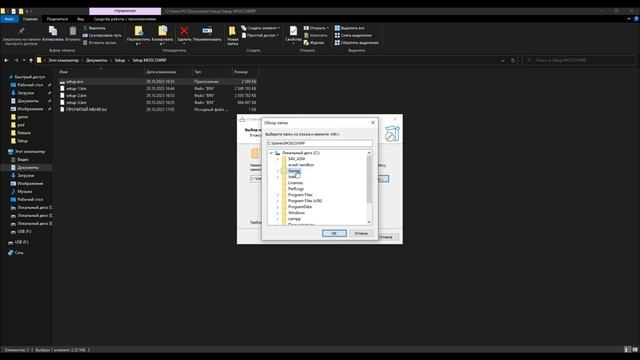Switch to details view in status bar
The width and height of the screenshot is (640, 360).
(627, 350)
